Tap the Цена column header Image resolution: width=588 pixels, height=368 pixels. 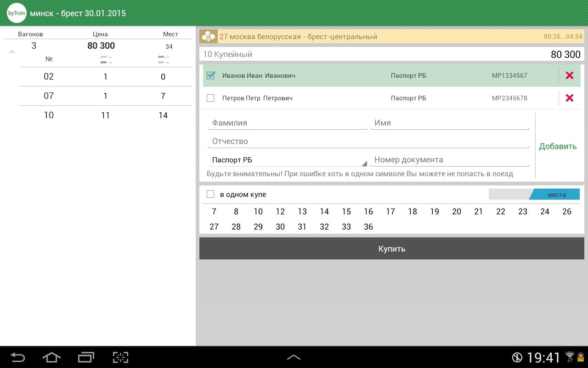tap(100, 34)
